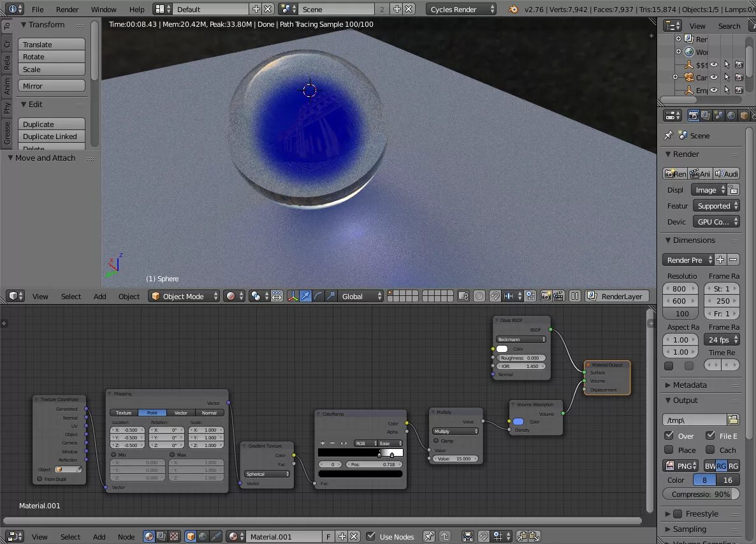Screen dimensions: 756x544
Task: Open the Window menu
Action: pyautogui.click(x=104, y=9)
